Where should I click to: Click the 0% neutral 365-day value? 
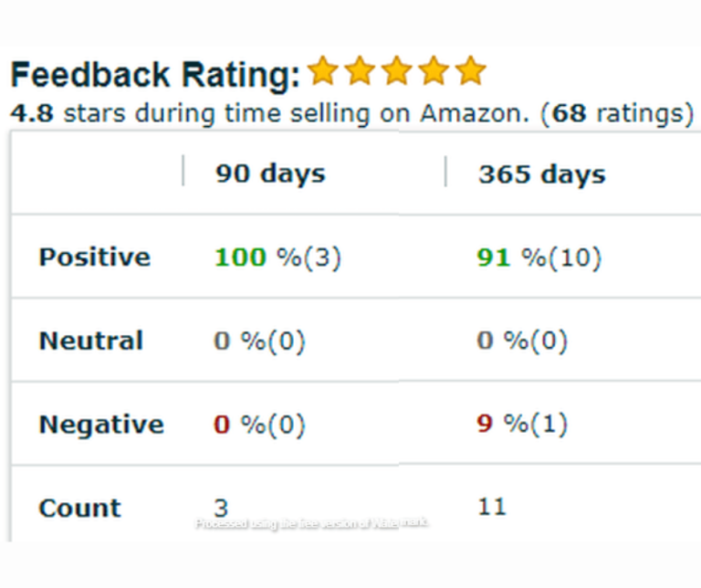521,341
